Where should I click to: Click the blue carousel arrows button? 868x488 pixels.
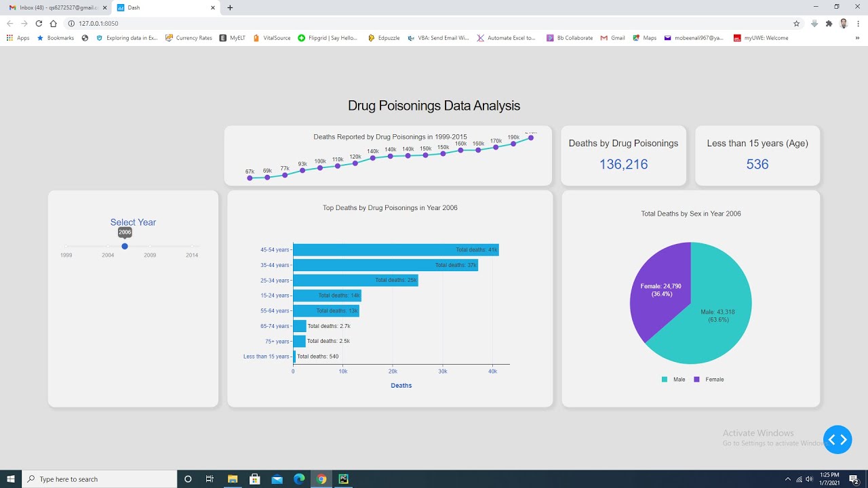(837, 440)
